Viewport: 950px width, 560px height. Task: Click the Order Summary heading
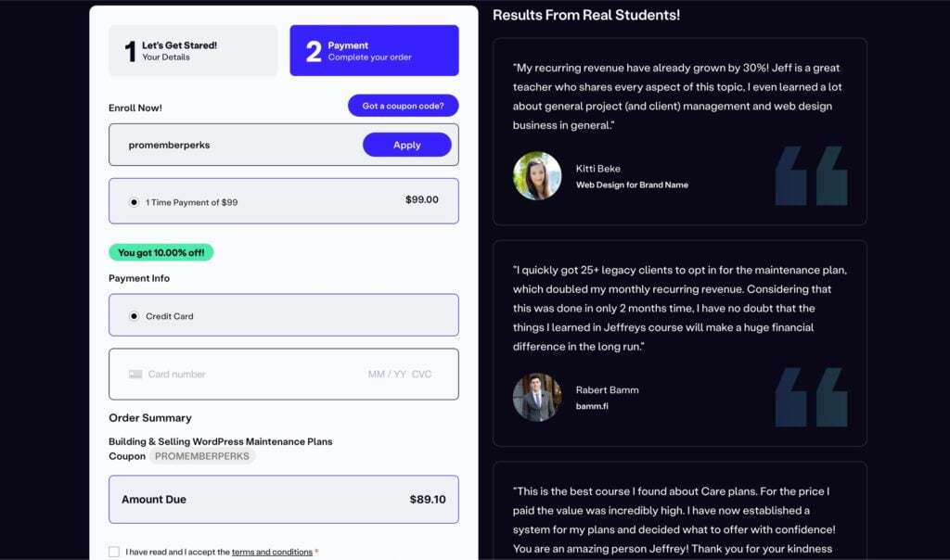pos(150,418)
